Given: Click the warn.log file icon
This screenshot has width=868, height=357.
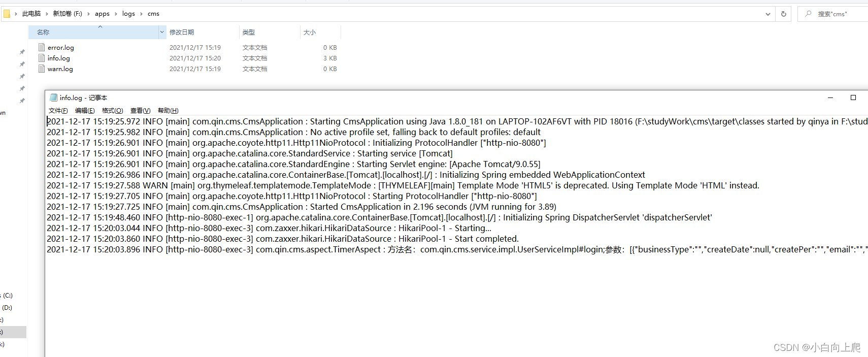Looking at the screenshot, I should 42,69.
